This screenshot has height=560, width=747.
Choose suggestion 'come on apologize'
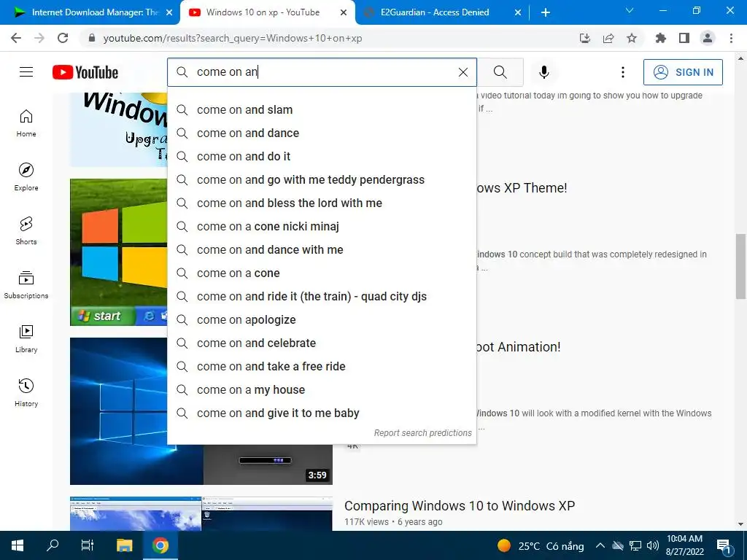click(x=322, y=319)
